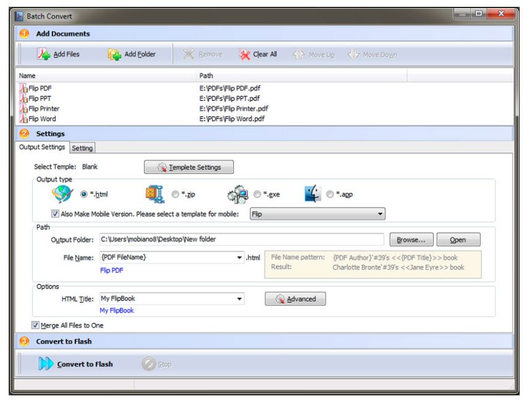Click the PDF icon beside Flip Printer
This screenshot has height=404, width=532.
click(x=23, y=109)
